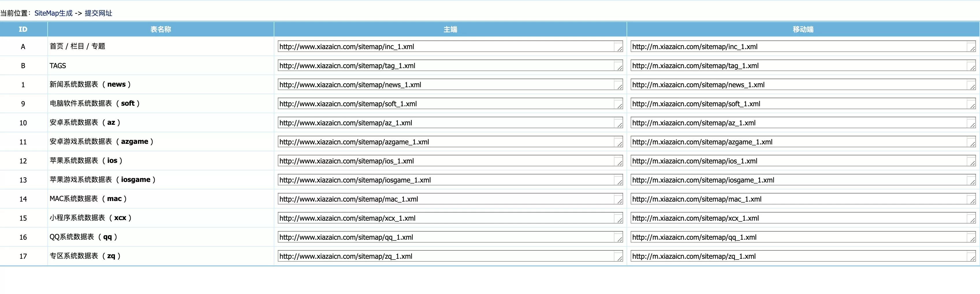980x294 pixels.
Task: Open the SiteMap生成 breadcrumb link
Action: (53, 13)
